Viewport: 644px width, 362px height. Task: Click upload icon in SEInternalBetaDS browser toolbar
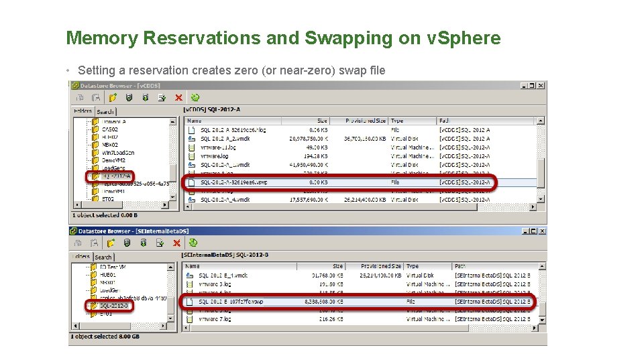(x=127, y=243)
